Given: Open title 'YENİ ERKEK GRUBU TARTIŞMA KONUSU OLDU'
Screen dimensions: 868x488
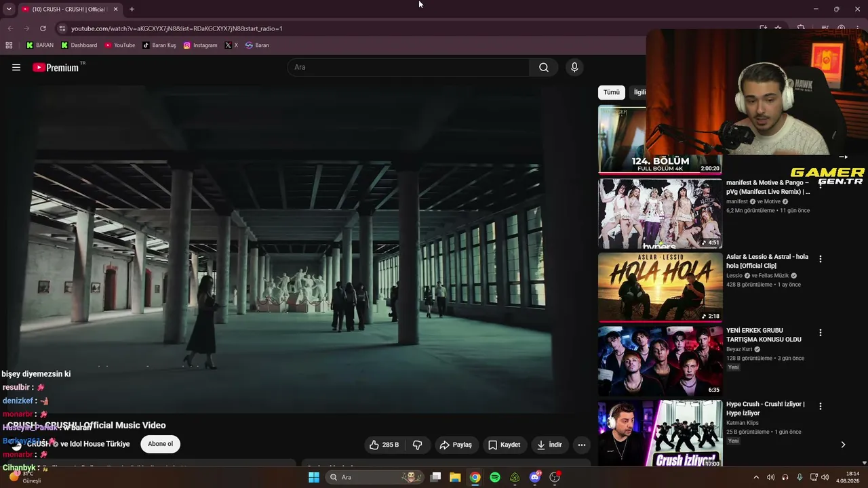Looking at the screenshot, I should click(764, 335).
